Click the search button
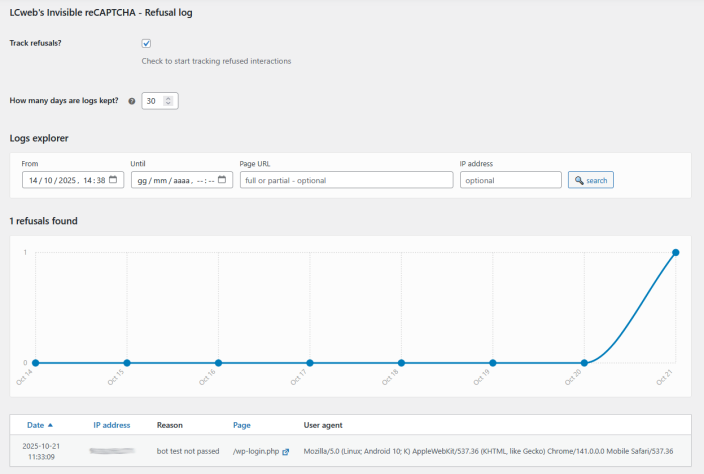 pos(590,180)
